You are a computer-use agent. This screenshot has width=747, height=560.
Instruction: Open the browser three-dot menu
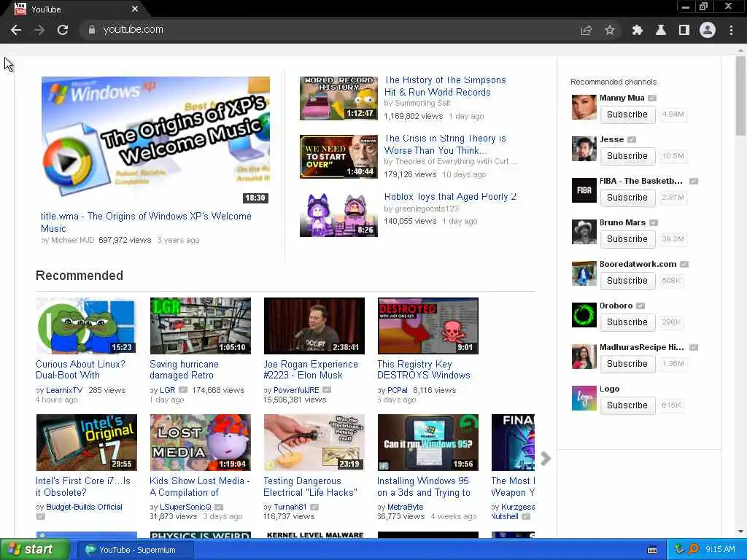pos(731,30)
